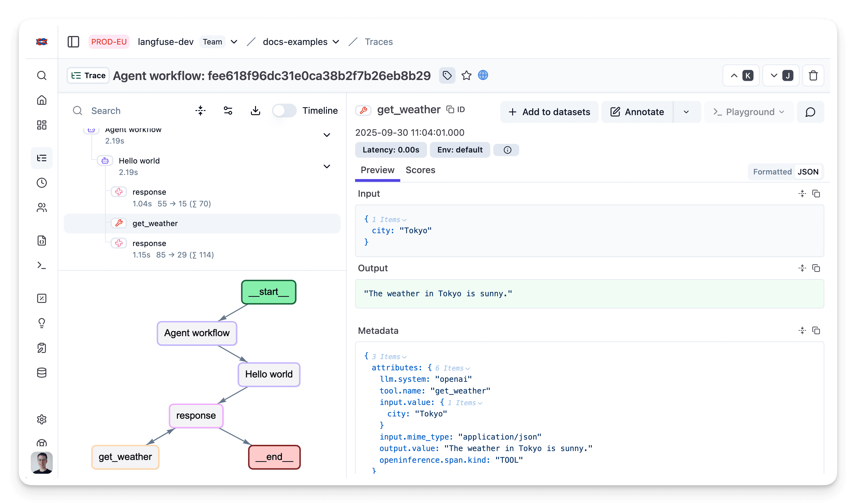Image resolution: width=856 pixels, height=504 pixels.
Task: Open Human annotation clipboard icon in sidebar
Action: point(42,348)
